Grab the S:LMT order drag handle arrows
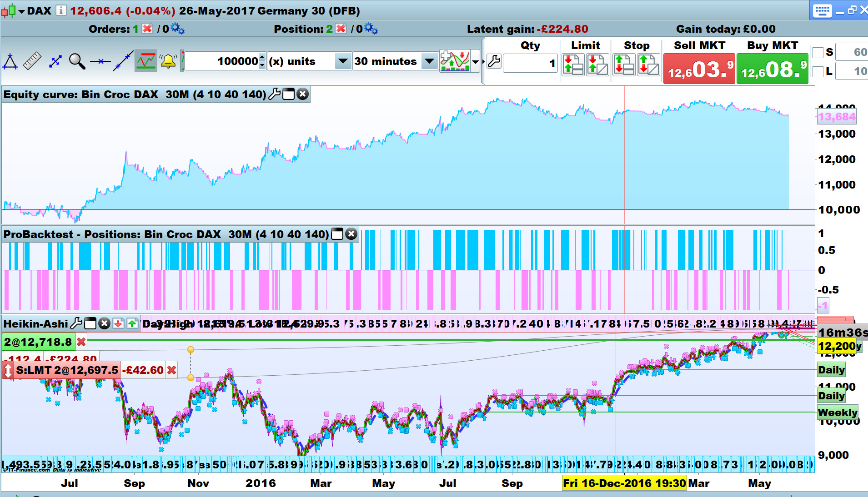This screenshot has height=497, width=868. 8,370
